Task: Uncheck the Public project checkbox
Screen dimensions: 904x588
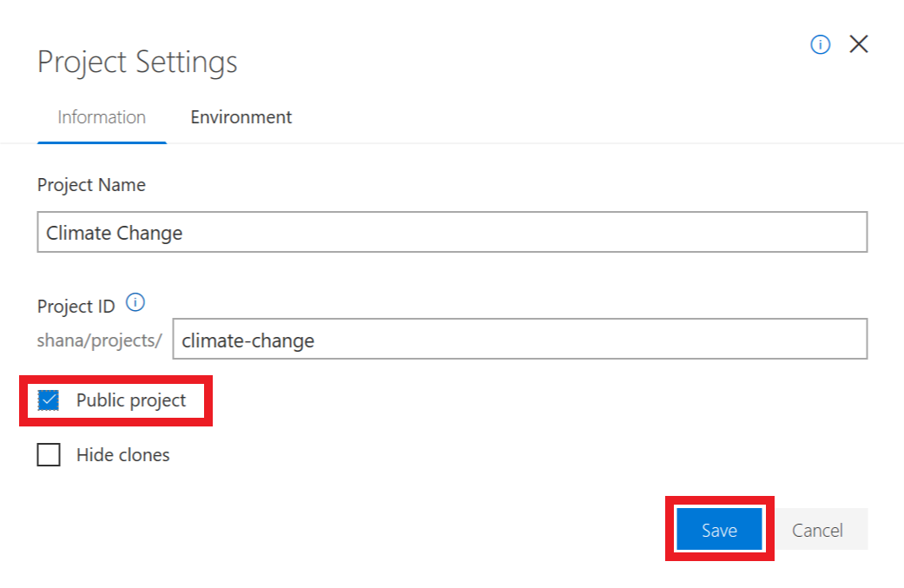Action: click(49, 400)
